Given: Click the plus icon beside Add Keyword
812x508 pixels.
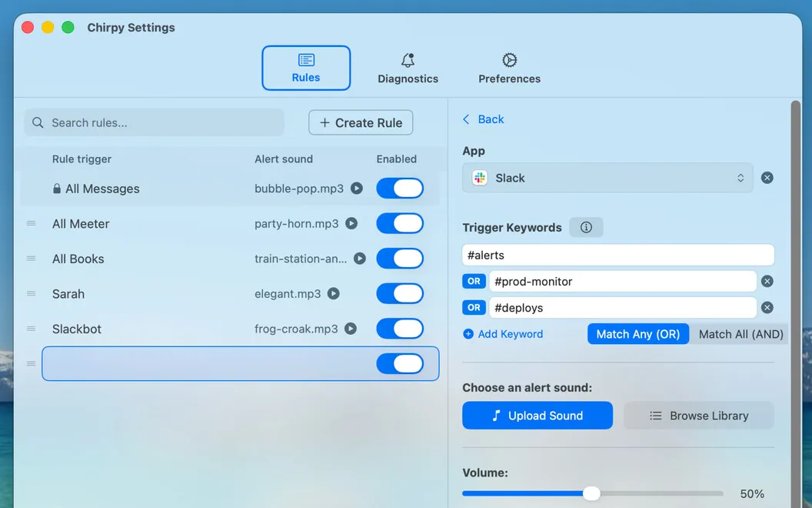Looking at the screenshot, I should [x=468, y=334].
